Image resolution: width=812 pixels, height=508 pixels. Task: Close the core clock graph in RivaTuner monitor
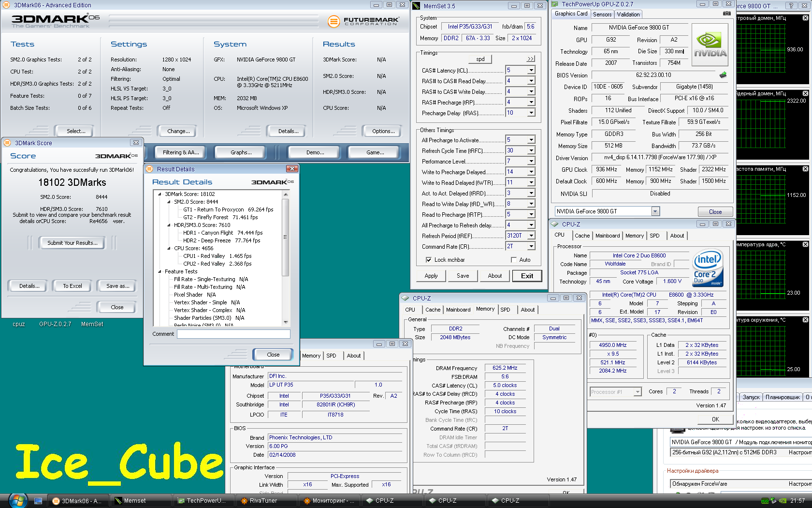click(x=805, y=18)
